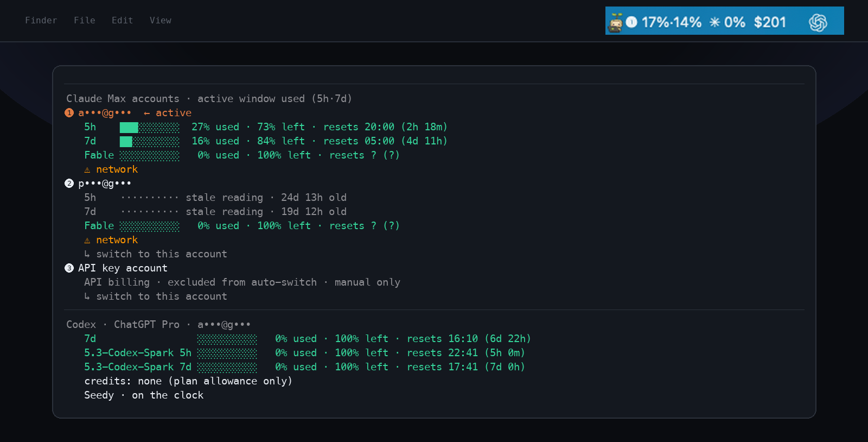868x442 pixels.
Task: Click 'Seedy · on the clock' status line
Action: point(144,395)
